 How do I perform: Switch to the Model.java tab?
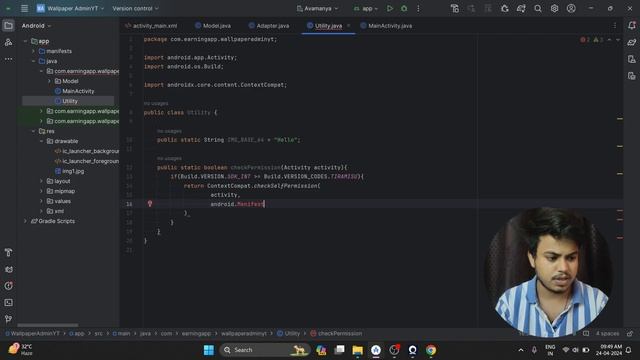(213, 26)
